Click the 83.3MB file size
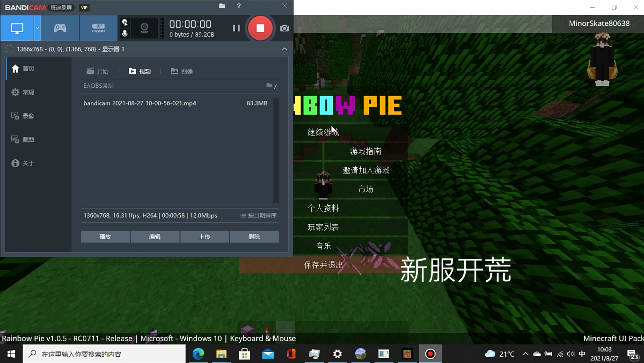644x363 pixels. pos(257,103)
